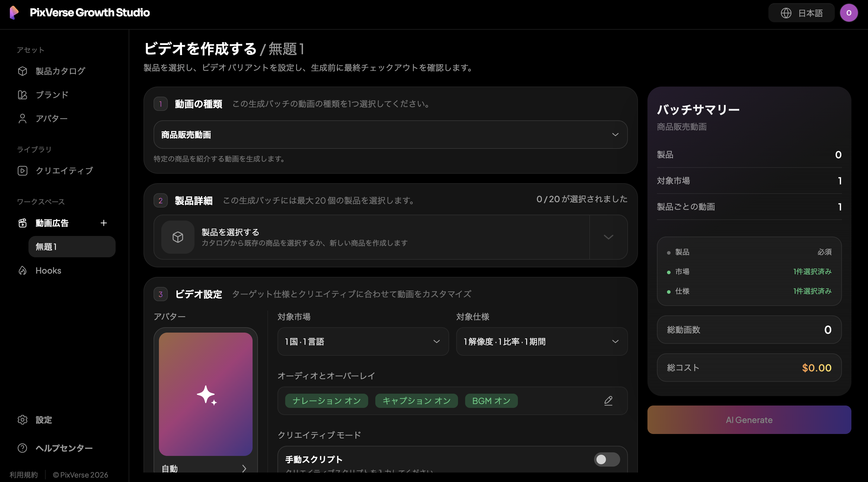Open the 利用規約 link
Image resolution: width=868 pixels, height=482 pixels.
click(x=24, y=475)
